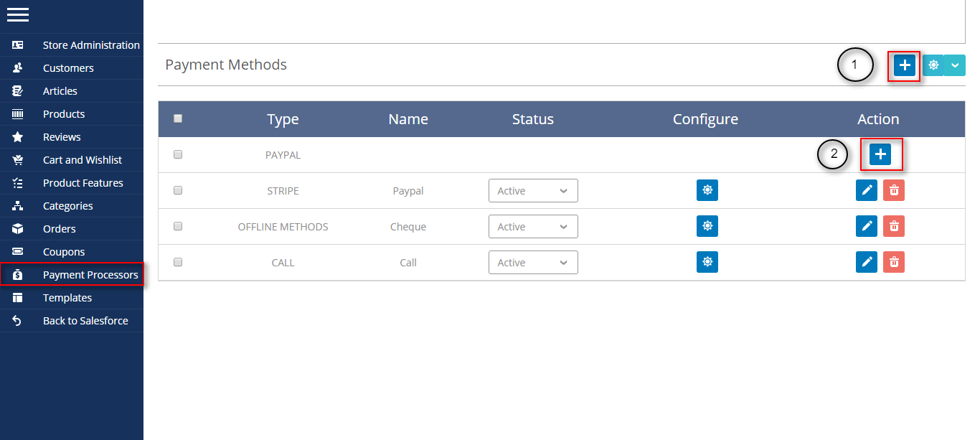Click the plus button in the PAYPAL row

(x=881, y=154)
